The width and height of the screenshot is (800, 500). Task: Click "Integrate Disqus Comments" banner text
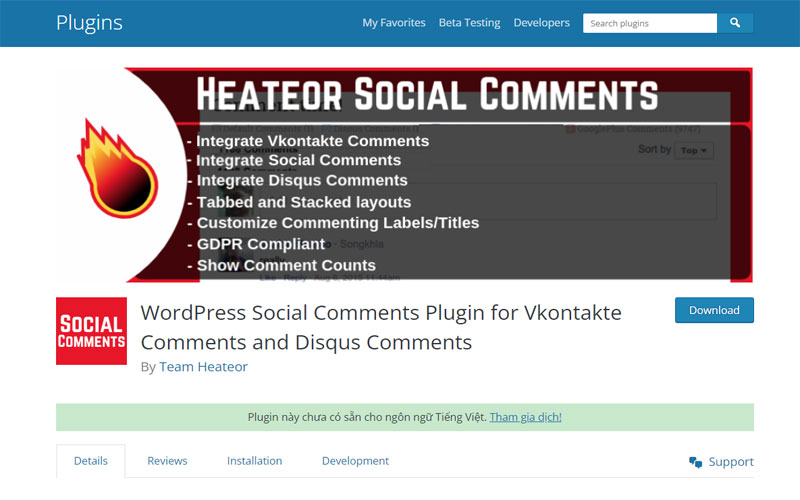click(x=302, y=180)
